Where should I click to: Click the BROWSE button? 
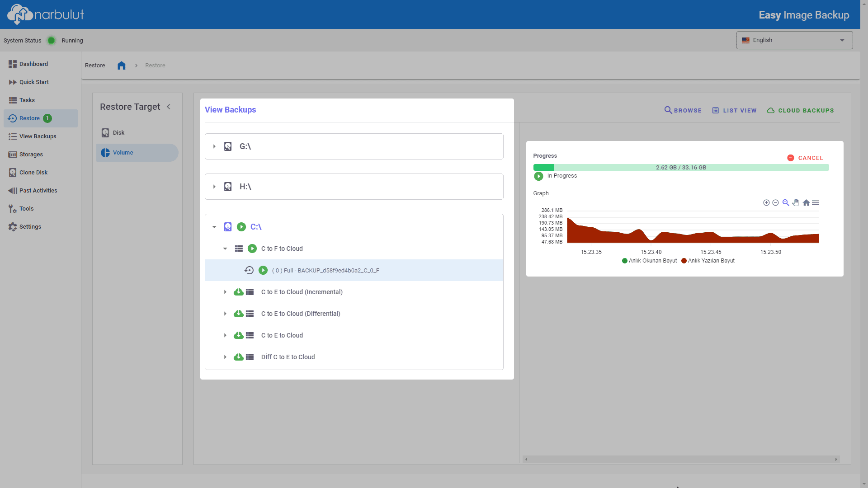pyautogui.click(x=683, y=110)
